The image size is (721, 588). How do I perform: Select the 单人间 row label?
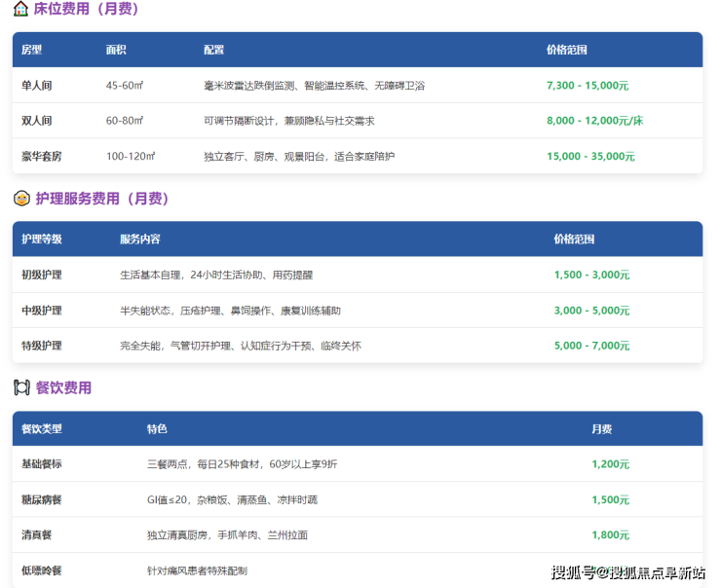click(x=37, y=86)
